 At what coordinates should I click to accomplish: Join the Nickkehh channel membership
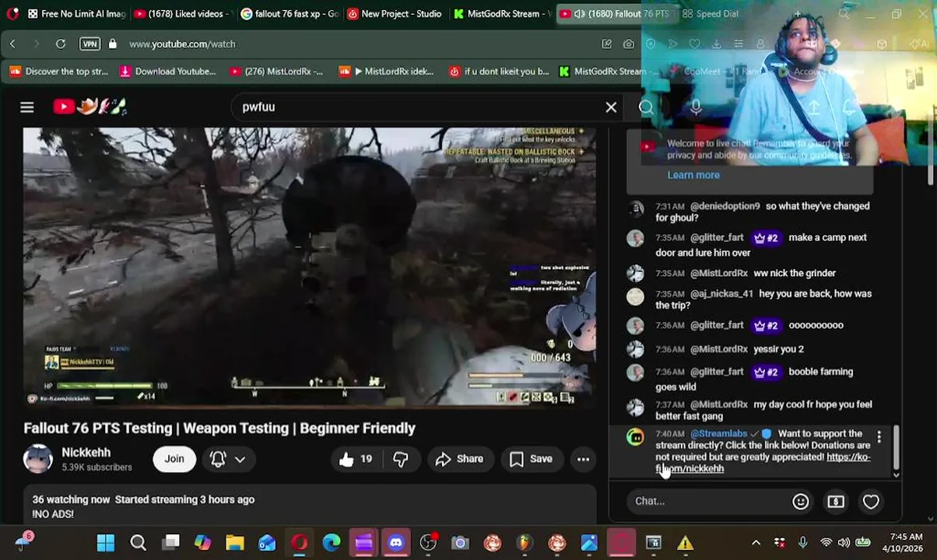coord(174,459)
